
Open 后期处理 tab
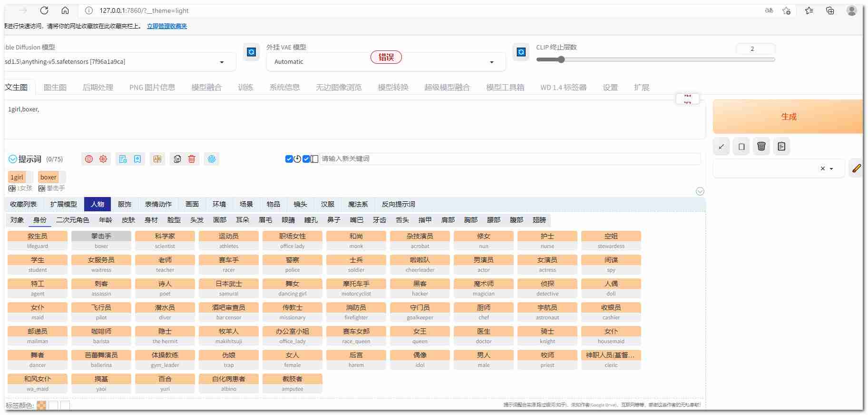pos(98,87)
